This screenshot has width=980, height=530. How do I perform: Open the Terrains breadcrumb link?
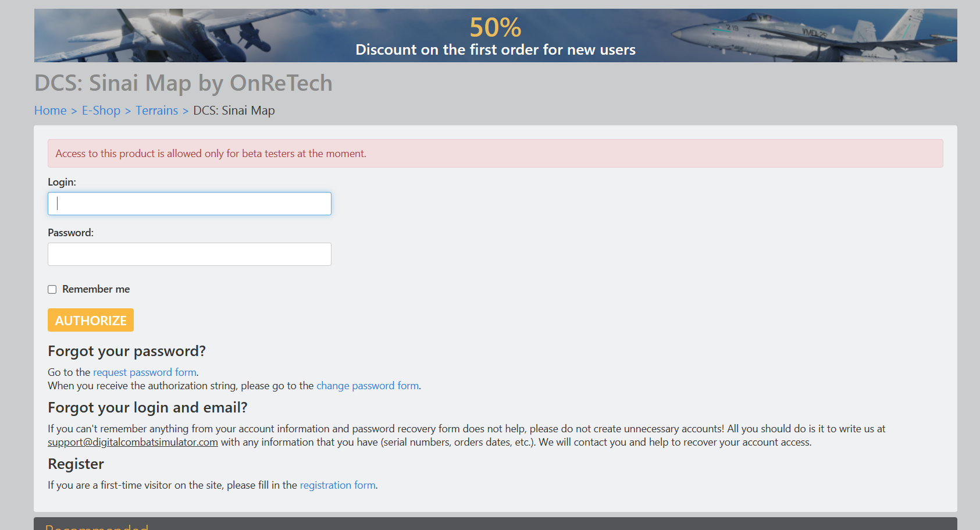point(157,111)
